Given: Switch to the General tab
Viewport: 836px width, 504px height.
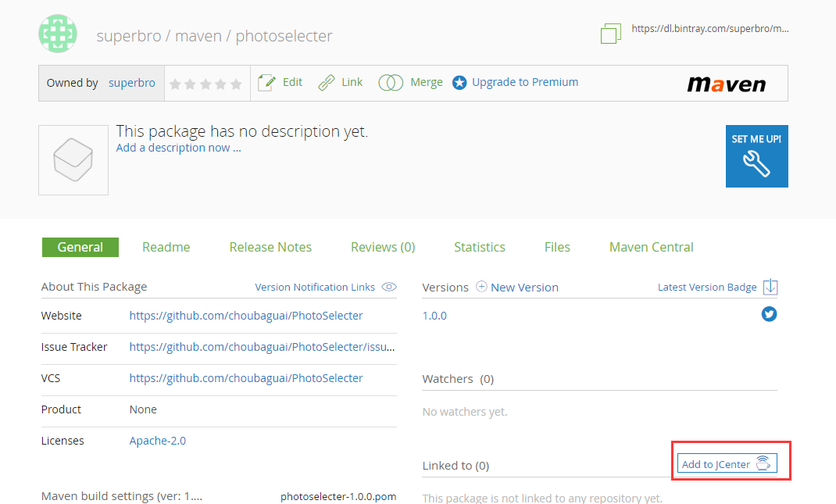Looking at the screenshot, I should pyautogui.click(x=80, y=248).
